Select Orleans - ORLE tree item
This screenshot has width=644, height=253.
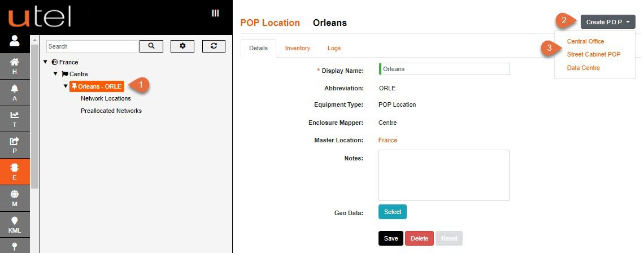[x=97, y=86]
